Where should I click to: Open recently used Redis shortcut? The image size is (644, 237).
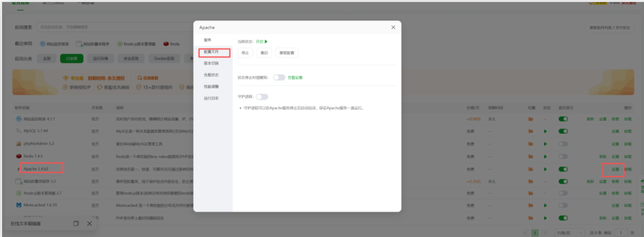click(172, 44)
